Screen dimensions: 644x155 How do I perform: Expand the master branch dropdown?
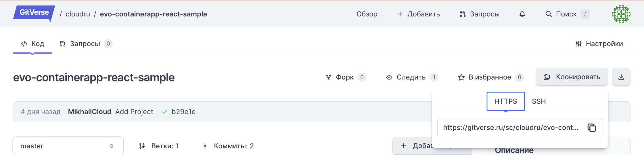point(68,146)
